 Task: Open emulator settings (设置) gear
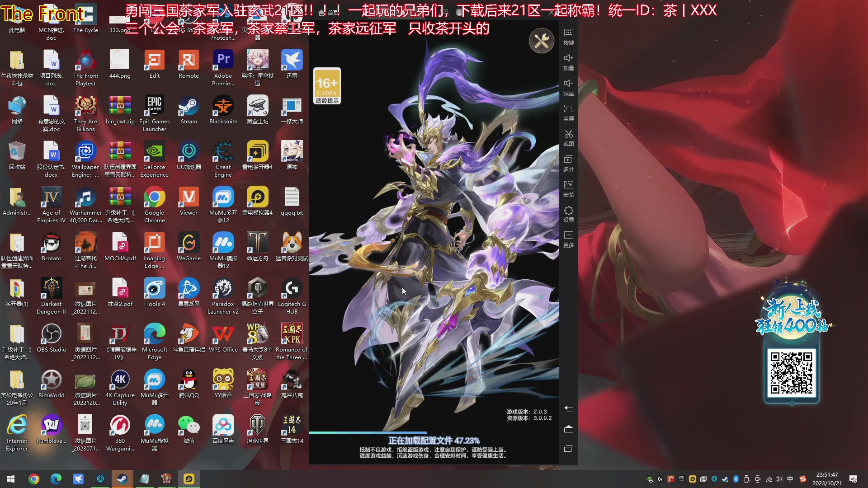[x=569, y=214]
